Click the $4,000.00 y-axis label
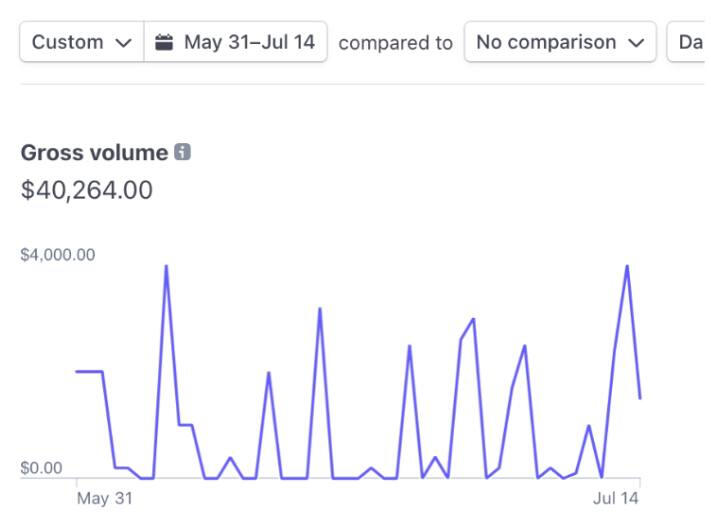Viewport: 711px width, 525px height. click(x=58, y=254)
